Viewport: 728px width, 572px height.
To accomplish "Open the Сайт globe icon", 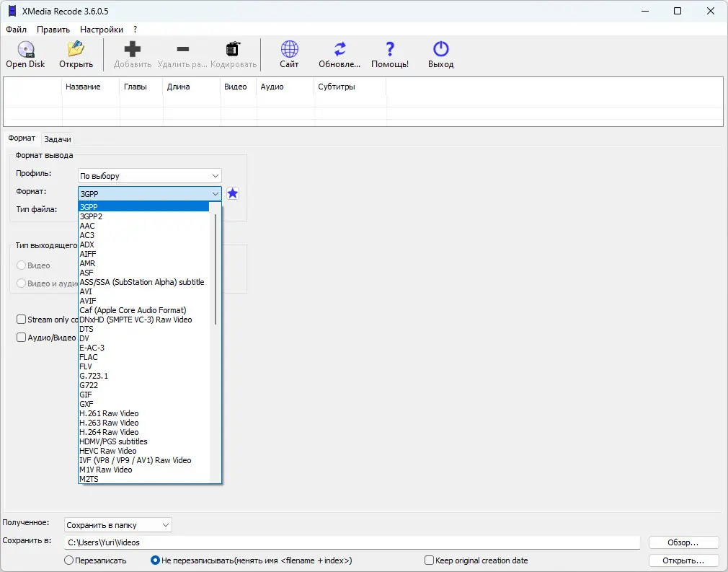I will pos(289,50).
